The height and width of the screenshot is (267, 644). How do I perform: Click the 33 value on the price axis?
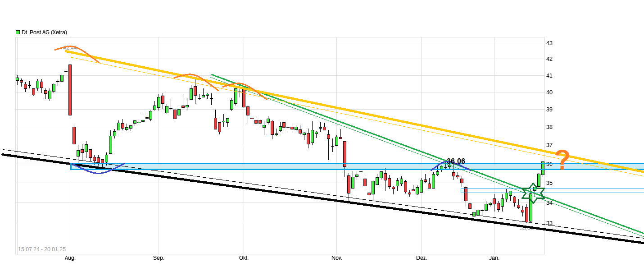point(549,223)
